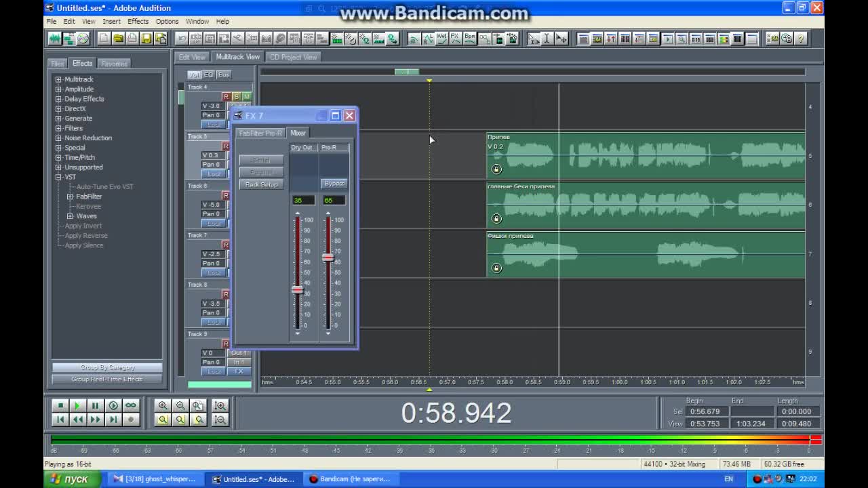Toggle record arm on Track 7

pos(226,245)
